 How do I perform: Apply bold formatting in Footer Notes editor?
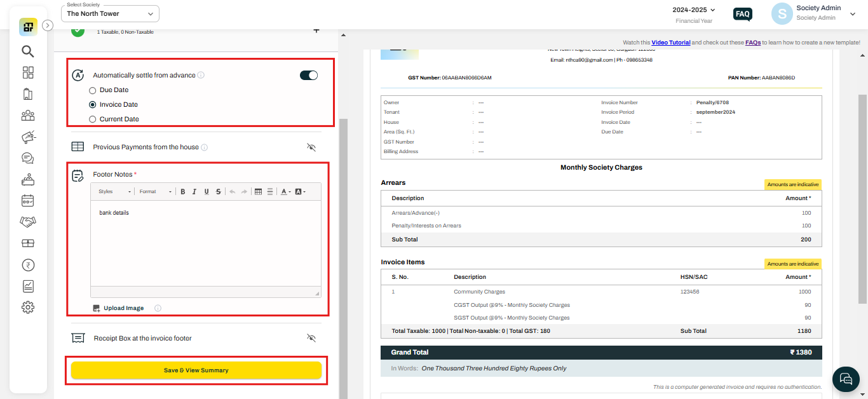pyautogui.click(x=182, y=191)
